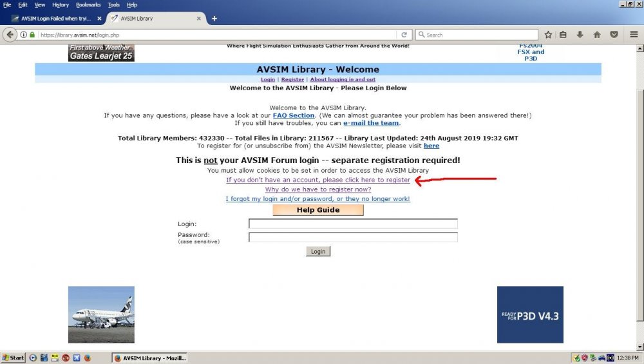Click the green checkmark tray icon

pos(576,358)
